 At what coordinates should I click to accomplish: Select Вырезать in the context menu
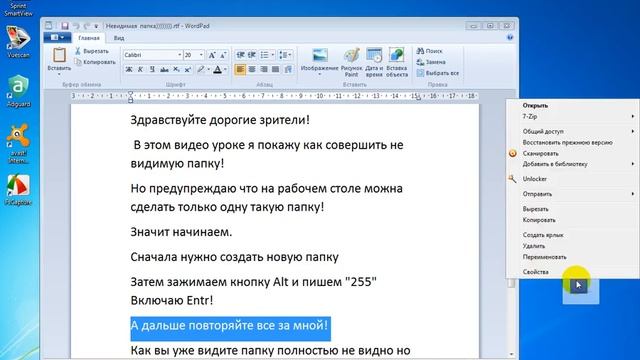coord(573,209)
